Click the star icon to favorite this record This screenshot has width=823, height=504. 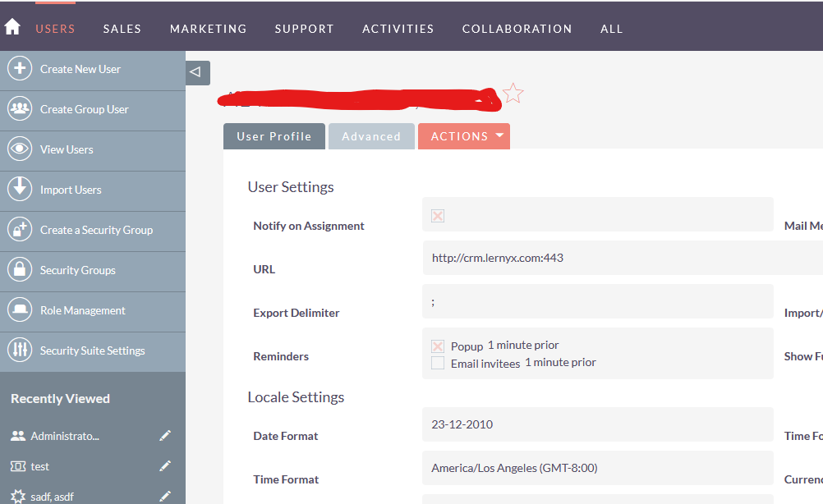[x=513, y=93]
